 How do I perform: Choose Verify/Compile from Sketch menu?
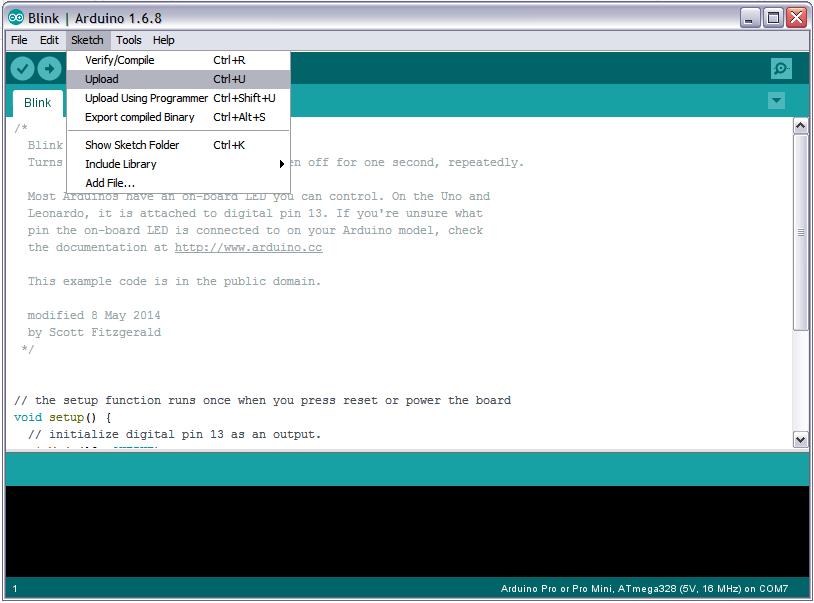pyautogui.click(x=179, y=60)
